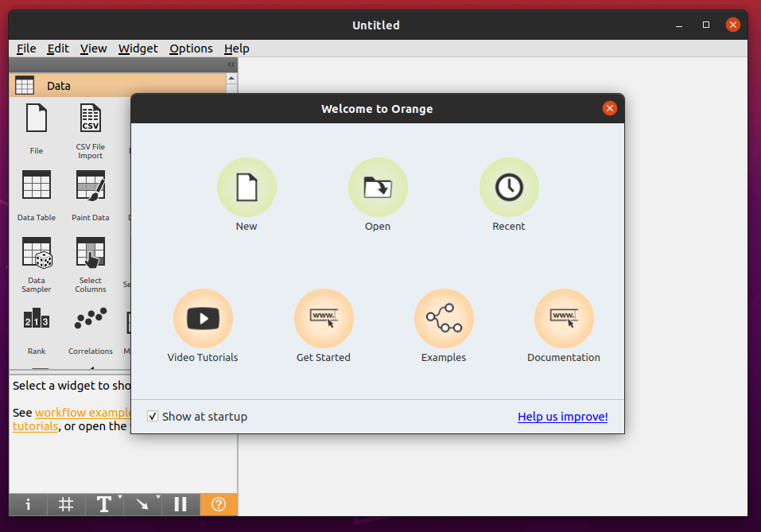Screen dimensions: 761x532
Task: Collapse the widget toolbox panel chevron
Action: (231, 64)
